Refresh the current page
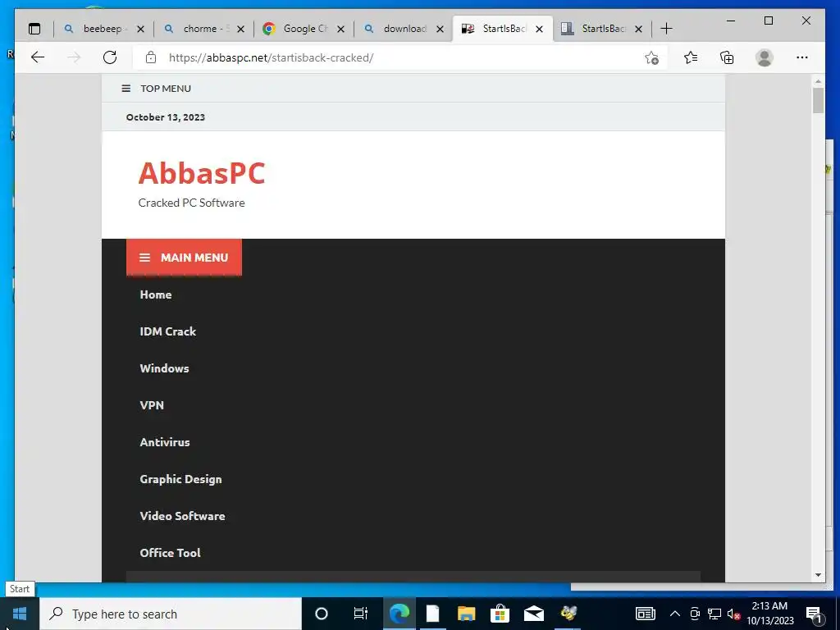This screenshot has height=630, width=840. click(x=110, y=57)
